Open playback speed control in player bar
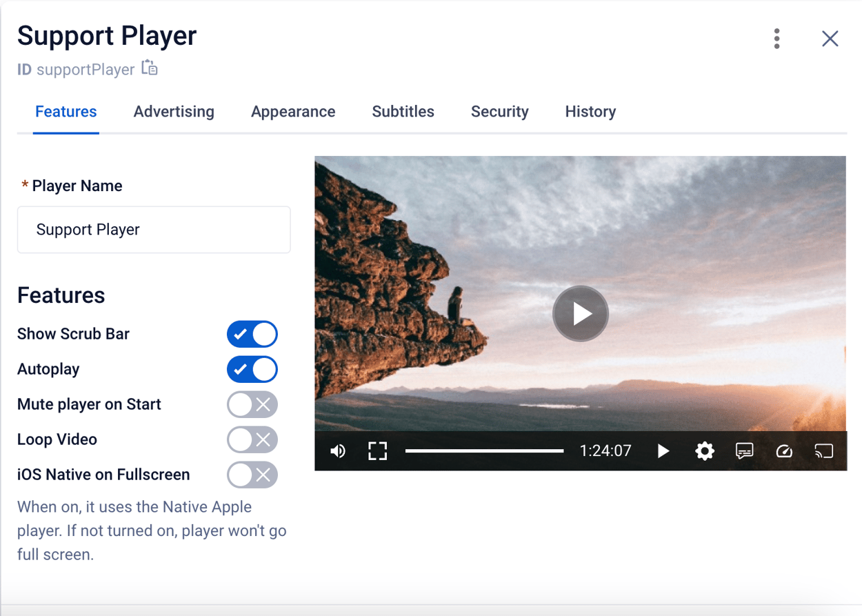Image resolution: width=862 pixels, height=616 pixels. 784,451
